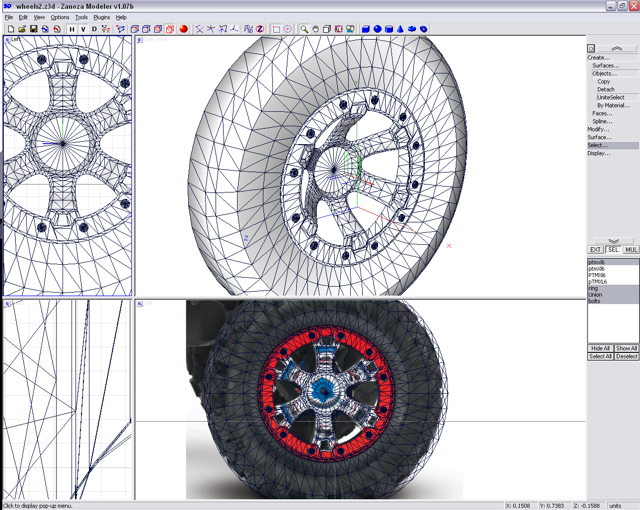This screenshot has height=510, width=640.
Task: Create a blue cylinder primitive
Action: [x=388, y=29]
